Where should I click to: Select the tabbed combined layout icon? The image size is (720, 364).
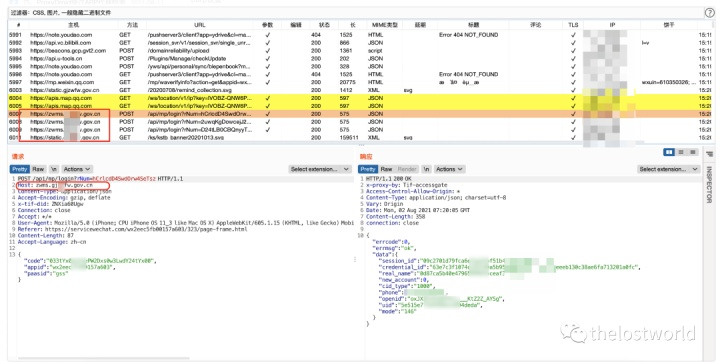coord(692,152)
